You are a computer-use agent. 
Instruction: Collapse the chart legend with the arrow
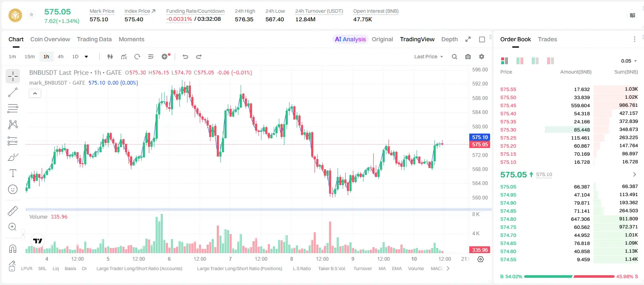tap(35, 94)
